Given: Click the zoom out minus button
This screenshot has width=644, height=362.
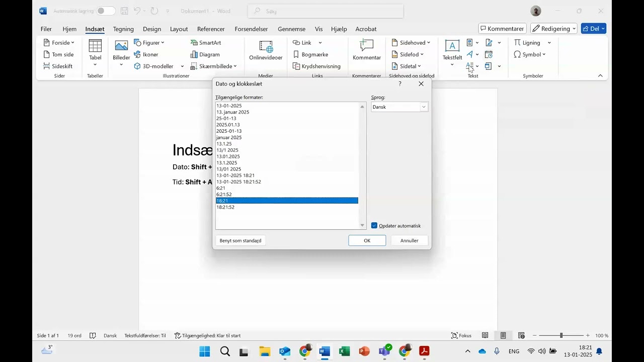Looking at the screenshot, I should [x=535, y=335].
